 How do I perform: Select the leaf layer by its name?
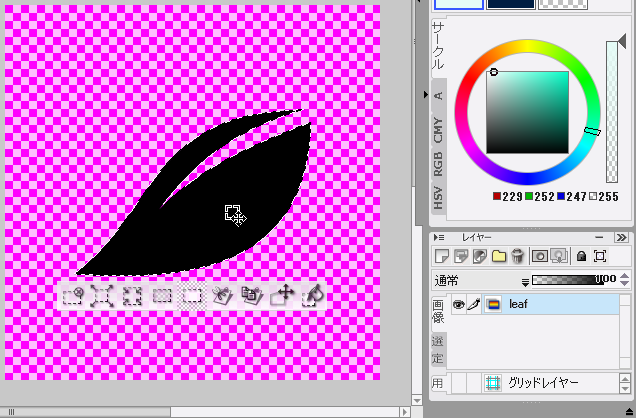(518, 304)
